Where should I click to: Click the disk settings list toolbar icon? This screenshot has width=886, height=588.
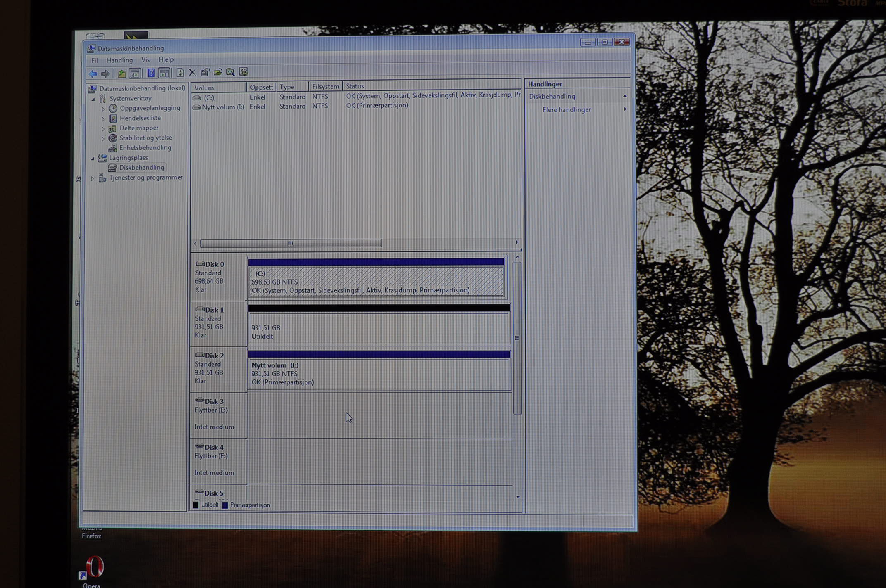243,72
